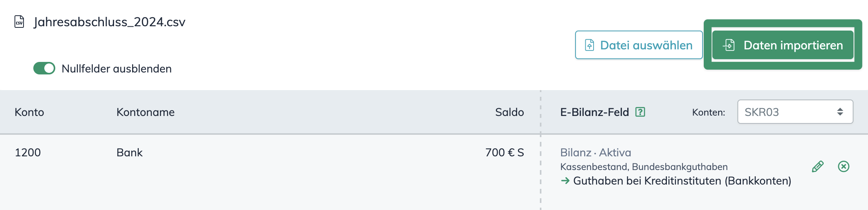Click the green arrow before Guthaben bei Kreditinstituten
This screenshot has width=868, height=210.
click(565, 181)
